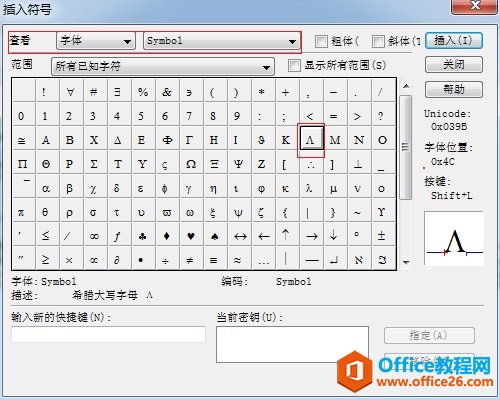Check 显示所有范围 option
The height and width of the screenshot is (399, 500).
(x=294, y=65)
